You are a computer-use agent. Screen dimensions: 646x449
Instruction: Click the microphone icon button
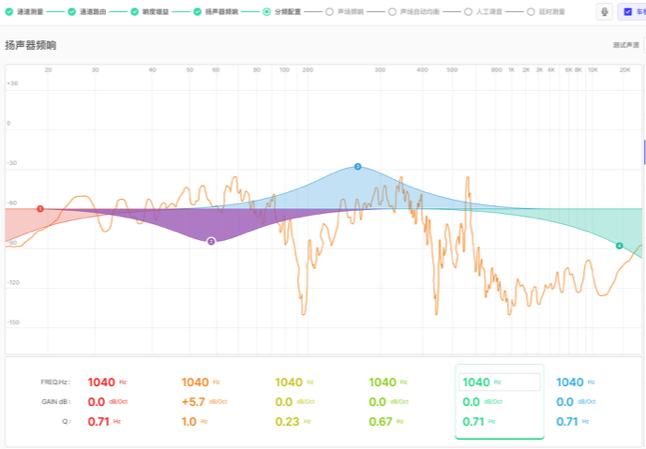605,11
